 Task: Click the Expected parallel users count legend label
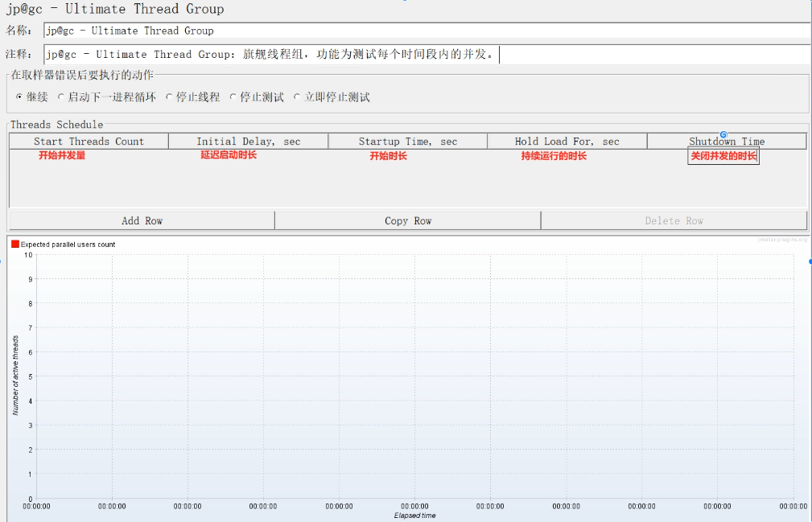(68, 245)
